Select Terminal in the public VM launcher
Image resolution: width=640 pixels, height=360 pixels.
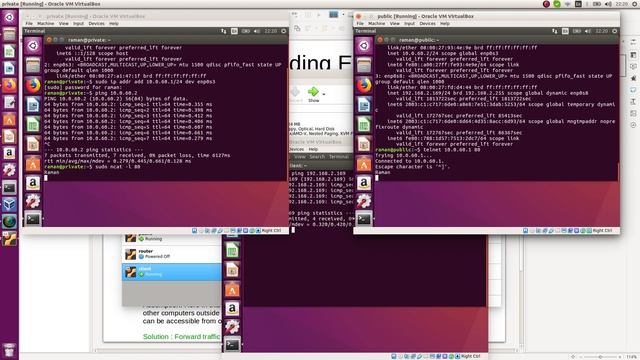[364, 219]
